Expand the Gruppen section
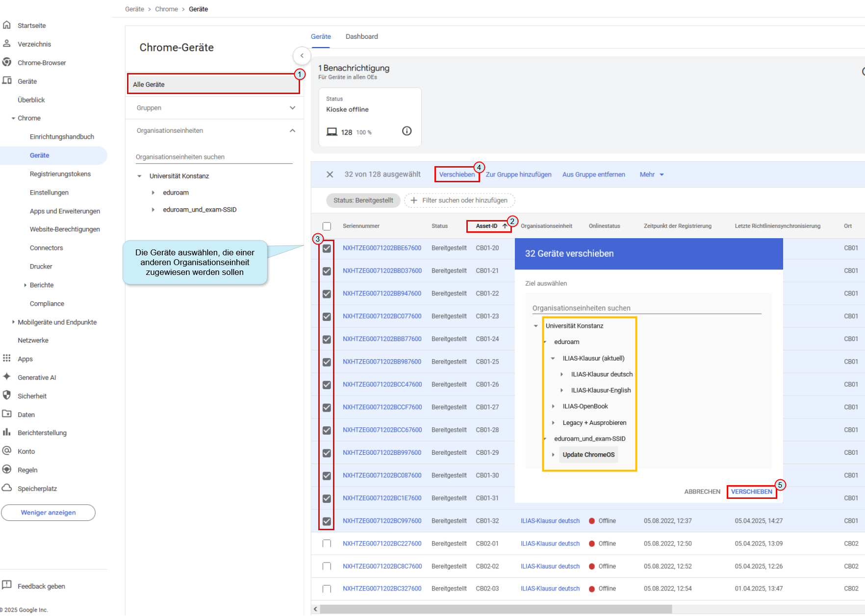Viewport: 865px width, 616px height. coord(292,108)
